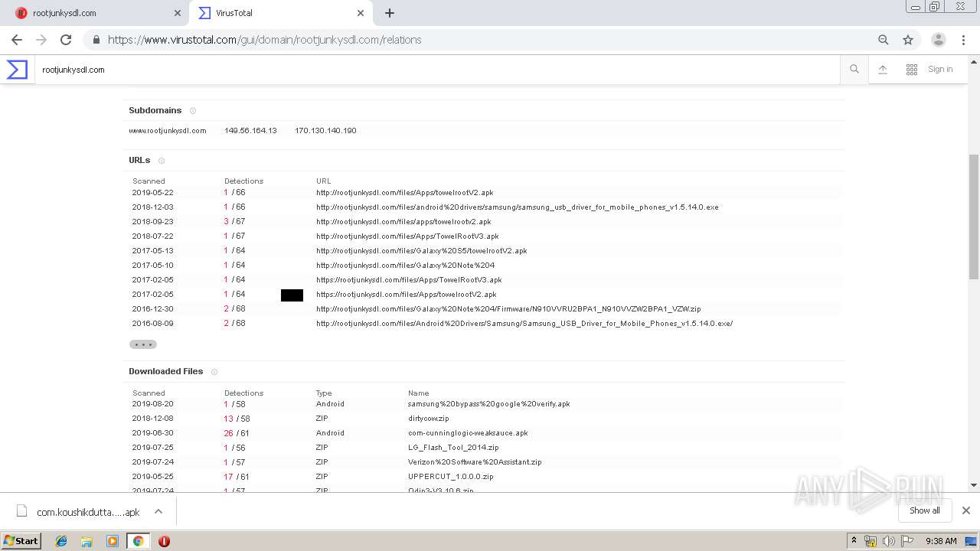Click the www.rootjunkysdl.com subdomain

tap(168, 131)
